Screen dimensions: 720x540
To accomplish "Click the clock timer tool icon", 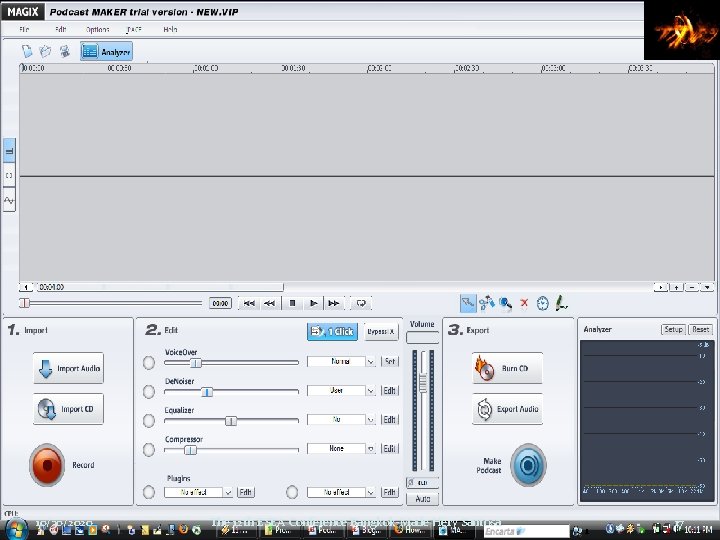I will tap(543, 304).
